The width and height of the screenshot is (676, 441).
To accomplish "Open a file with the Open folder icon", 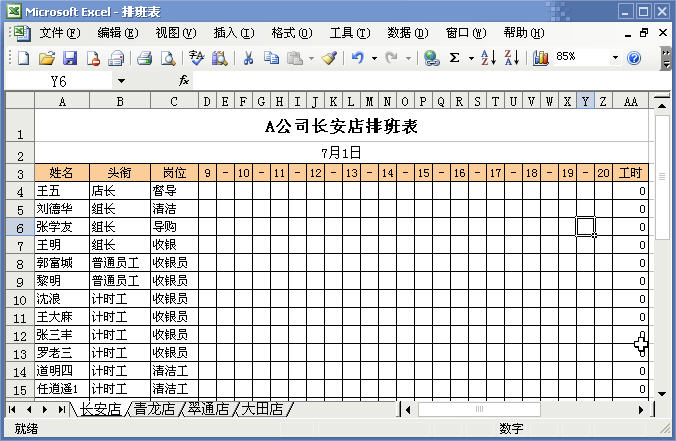I will (x=47, y=58).
